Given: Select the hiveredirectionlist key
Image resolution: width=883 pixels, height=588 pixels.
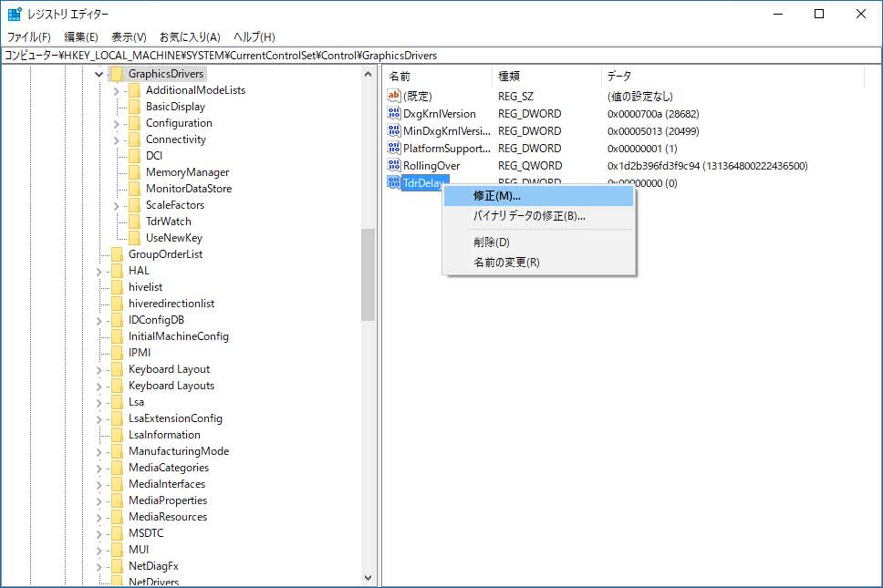Looking at the screenshot, I should point(171,304).
